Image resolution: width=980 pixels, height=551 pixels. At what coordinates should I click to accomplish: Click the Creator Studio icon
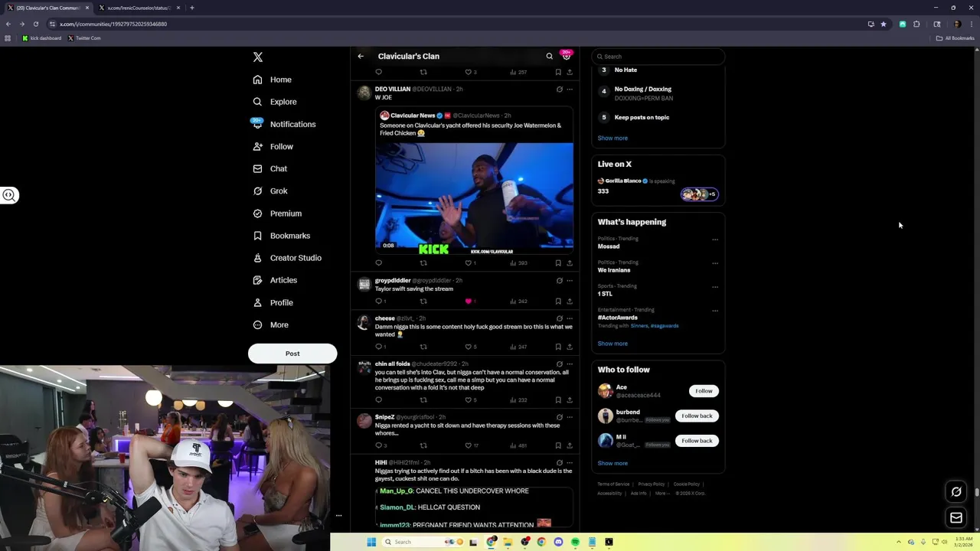[x=257, y=258]
